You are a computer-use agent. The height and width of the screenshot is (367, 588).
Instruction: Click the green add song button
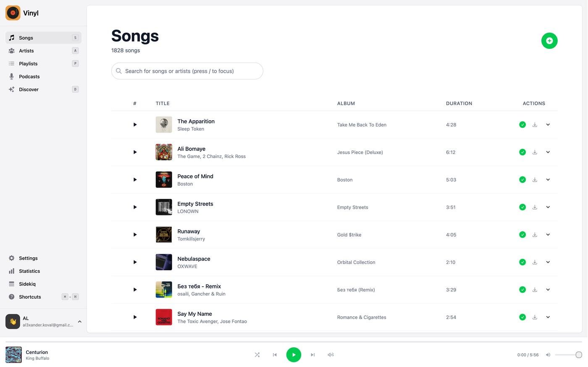[549, 41]
